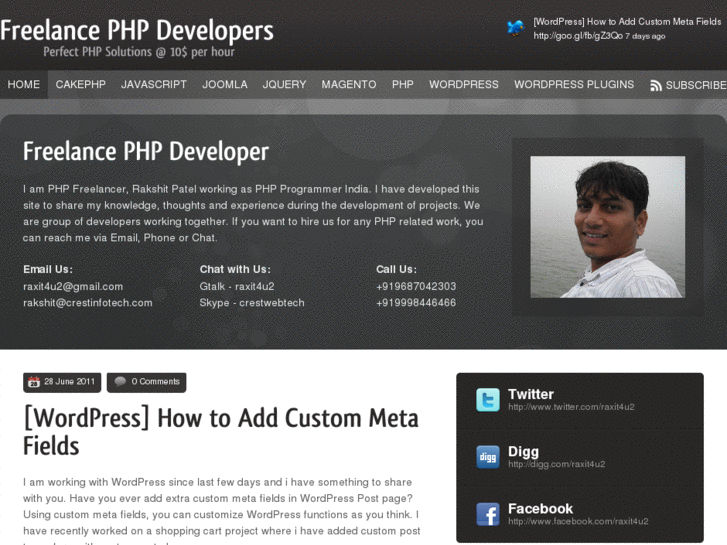Open the JOOMLA category
The image size is (727, 545).
click(225, 84)
